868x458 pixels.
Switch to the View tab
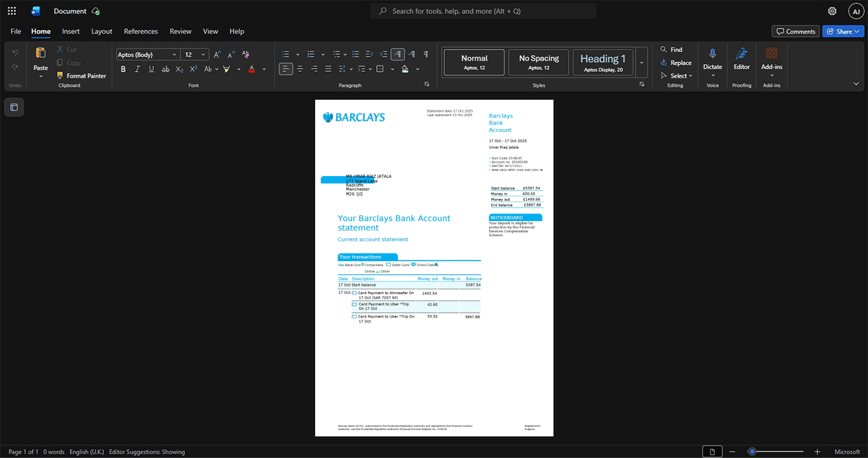click(210, 31)
